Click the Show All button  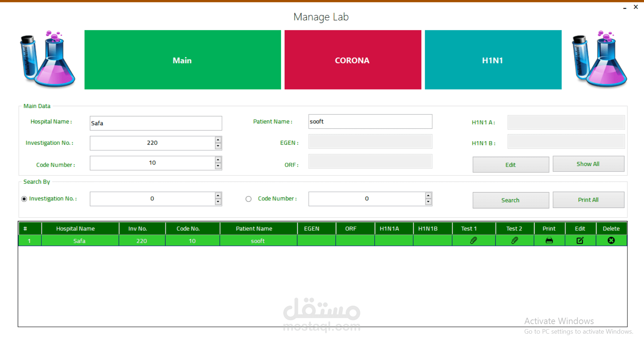tap(588, 164)
